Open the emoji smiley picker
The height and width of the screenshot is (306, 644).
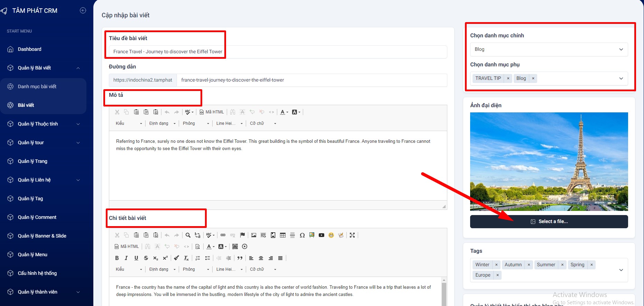point(331,235)
